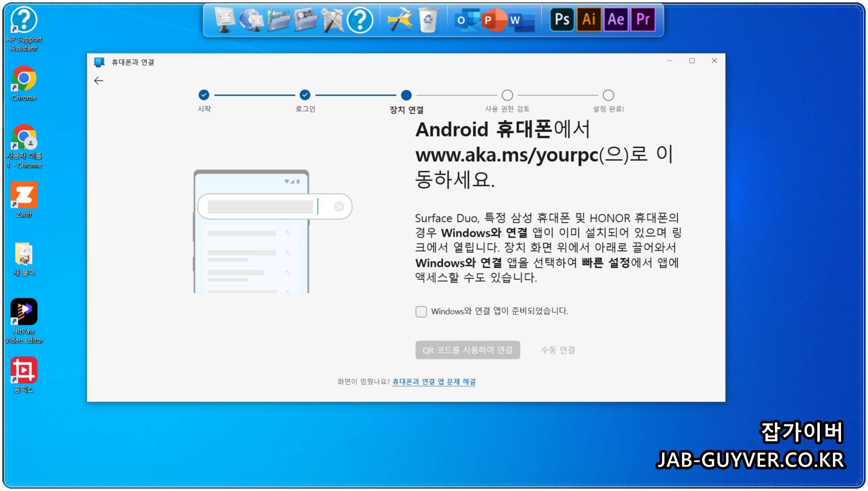Close the Phone Link window
The width and height of the screenshot is (868, 491).
click(x=714, y=61)
